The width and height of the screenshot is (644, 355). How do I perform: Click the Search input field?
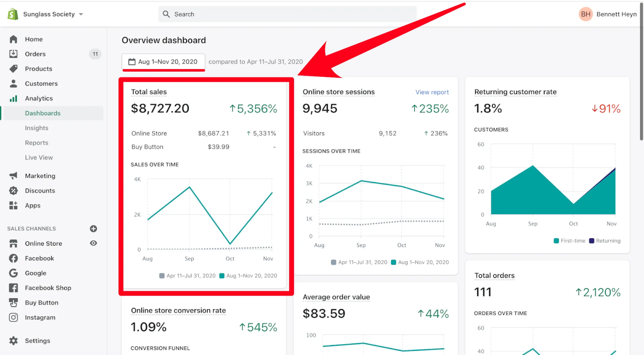click(x=287, y=14)
